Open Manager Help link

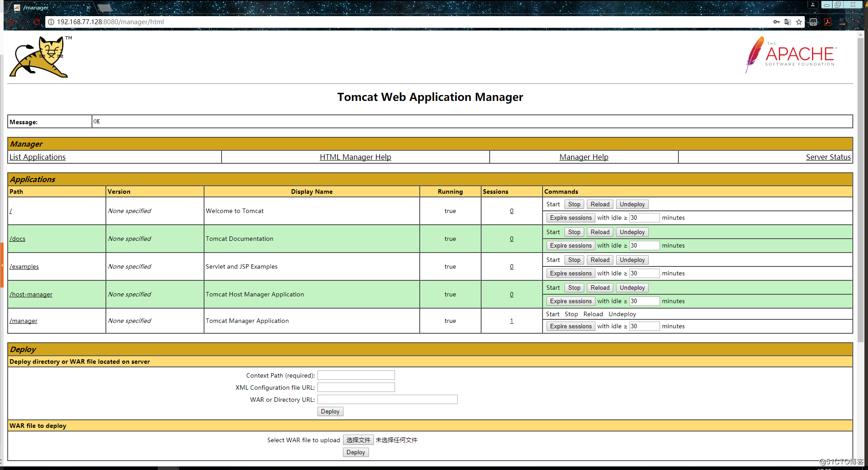coord(584,157)
